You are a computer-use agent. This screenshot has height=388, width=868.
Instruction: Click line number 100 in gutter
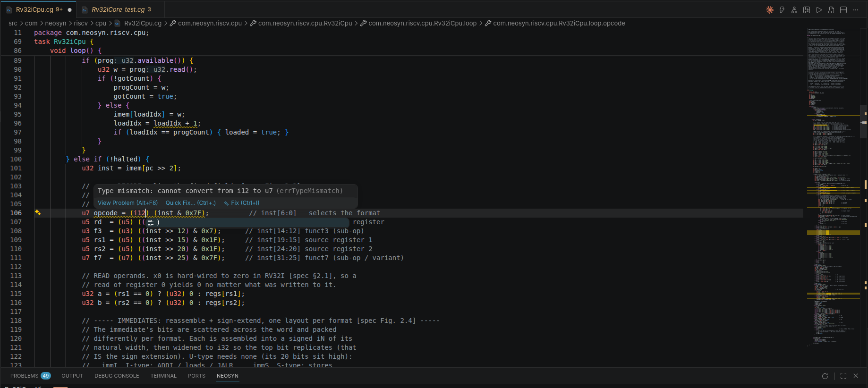point(16,159)
